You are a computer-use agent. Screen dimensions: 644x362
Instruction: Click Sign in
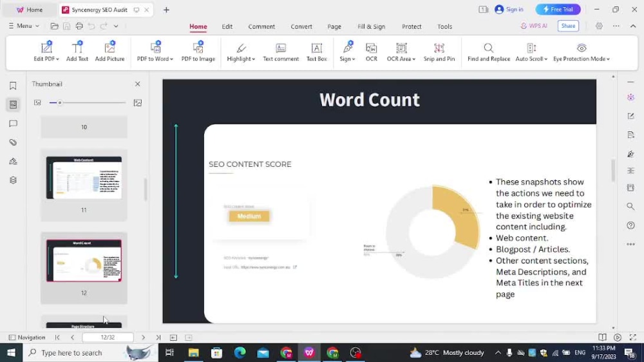(509, 10)
